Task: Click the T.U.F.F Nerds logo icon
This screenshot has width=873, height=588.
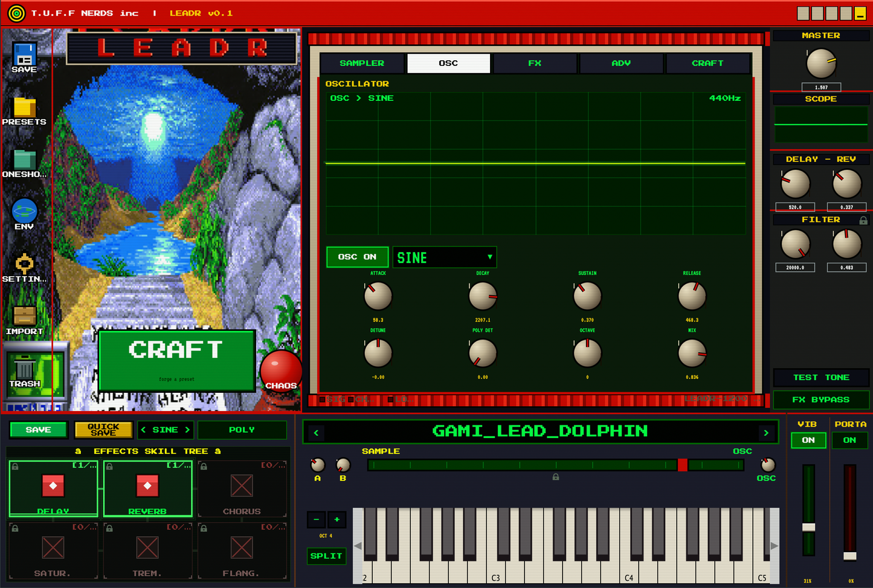Action: coord(16,13)
